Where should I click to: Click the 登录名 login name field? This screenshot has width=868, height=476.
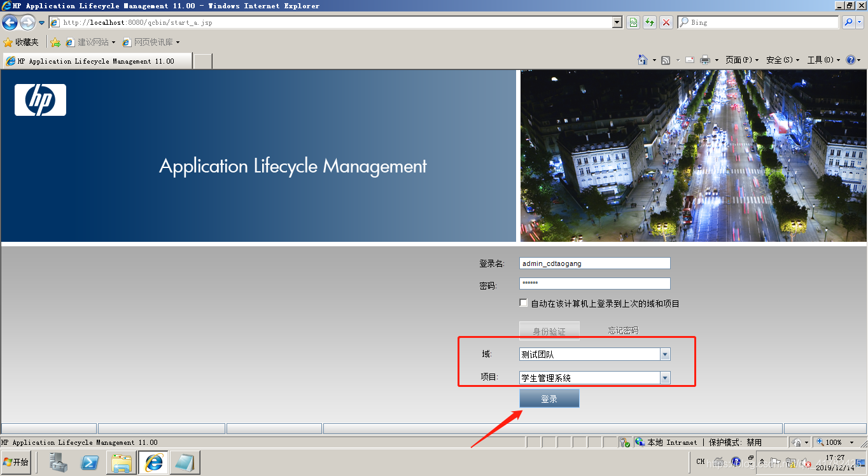(x=595, y=263)
